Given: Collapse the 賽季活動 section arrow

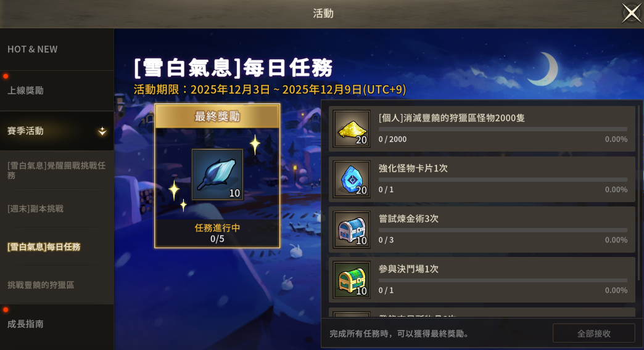Looking at the screenshot, I should (102, 131).
